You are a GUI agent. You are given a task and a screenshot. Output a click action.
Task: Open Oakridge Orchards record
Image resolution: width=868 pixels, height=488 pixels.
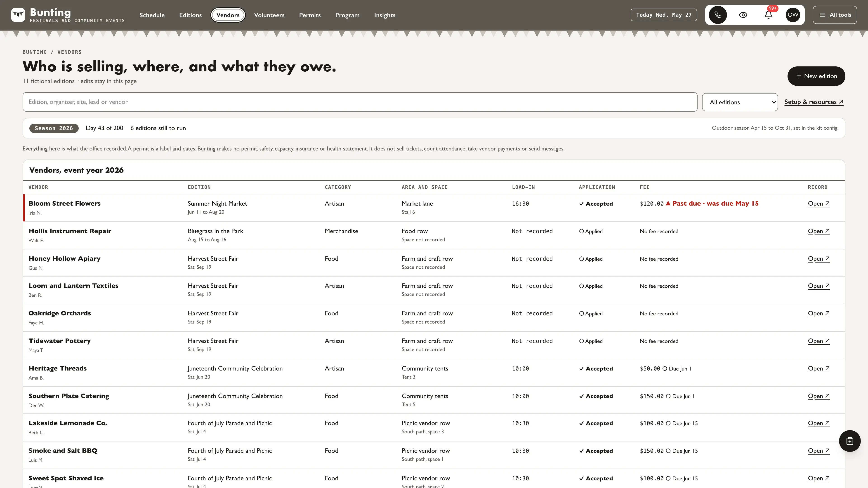(818, 313)
